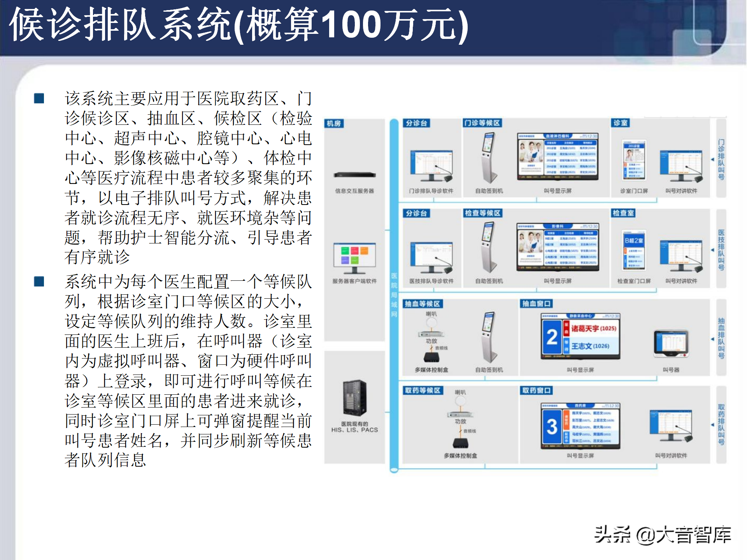Click the 机房 section label

tap(334, 124)
